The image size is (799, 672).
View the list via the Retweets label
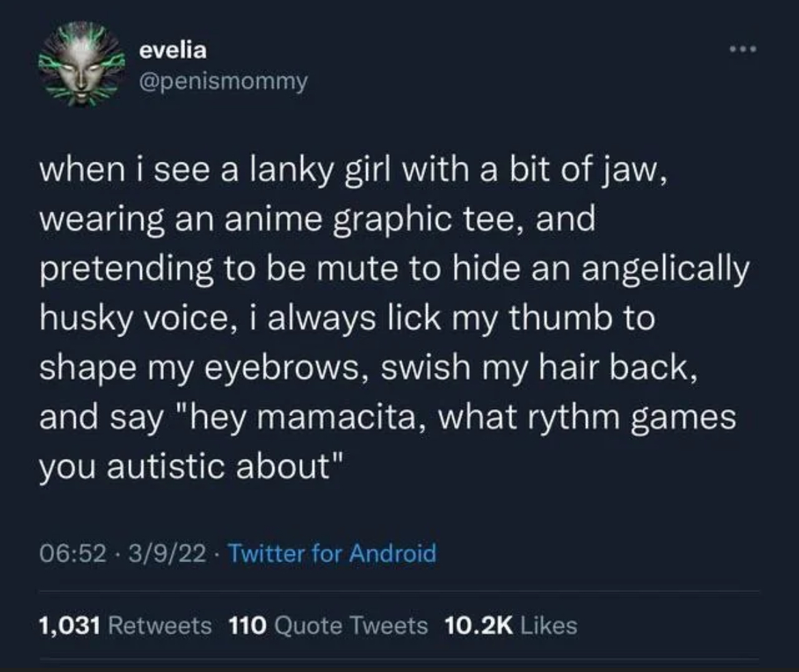pyautogui.click(x=160, y=626)
